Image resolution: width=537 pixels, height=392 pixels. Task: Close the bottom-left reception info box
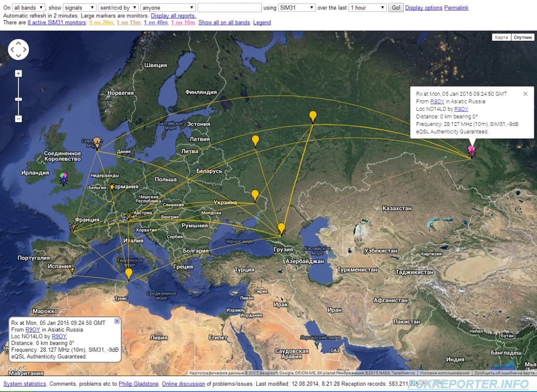[x=117, y=321]
